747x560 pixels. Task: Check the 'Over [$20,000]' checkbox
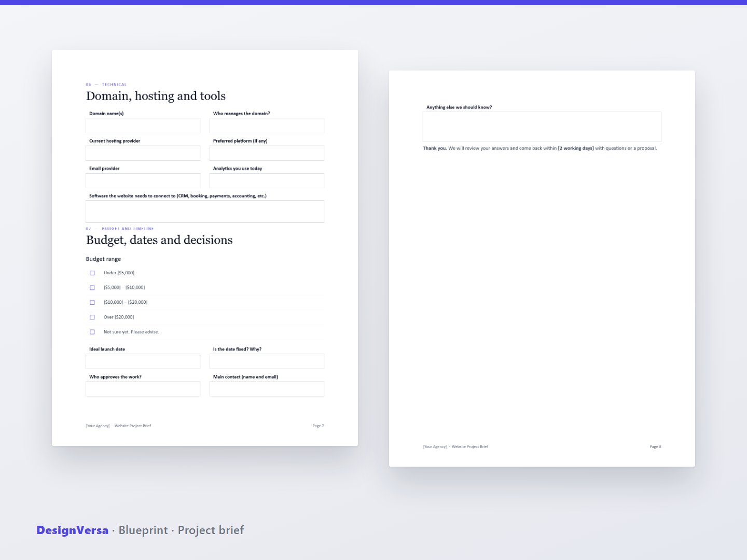[x=92, y=317]
